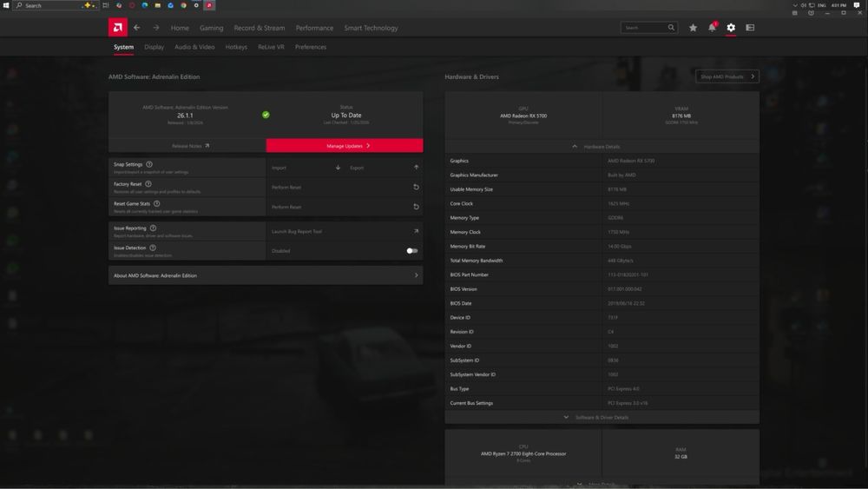This screenshot has width=868, height=489.
Task: Switch to the Hotkeys sub-tab
Action: pyautogui.click(x=236, y=47)
